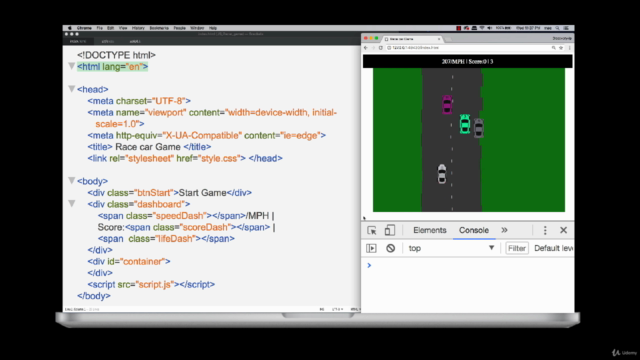Viewport: 640px width, 360px height.
Task: Open the Default levels dropdown
Action: pyautogui.click(x=553, y=248)
